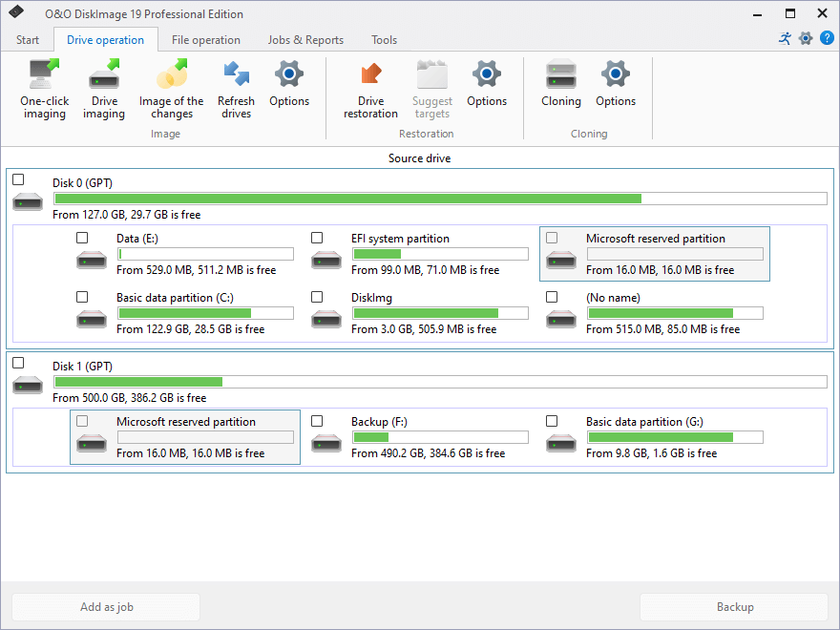Open Options in the Restoration group
Image resolution: width=840 pixels, height=630 pixels.
point(487,74)
